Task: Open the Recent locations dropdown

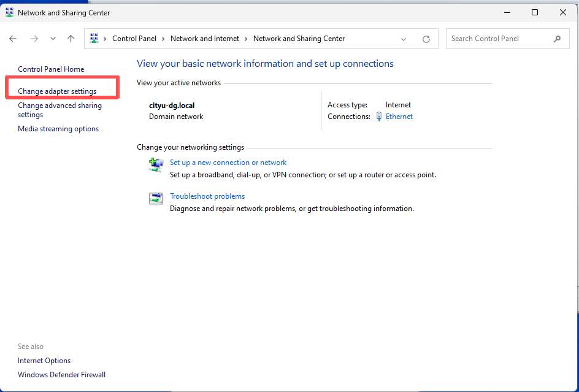Action: [x=53, y=39]
